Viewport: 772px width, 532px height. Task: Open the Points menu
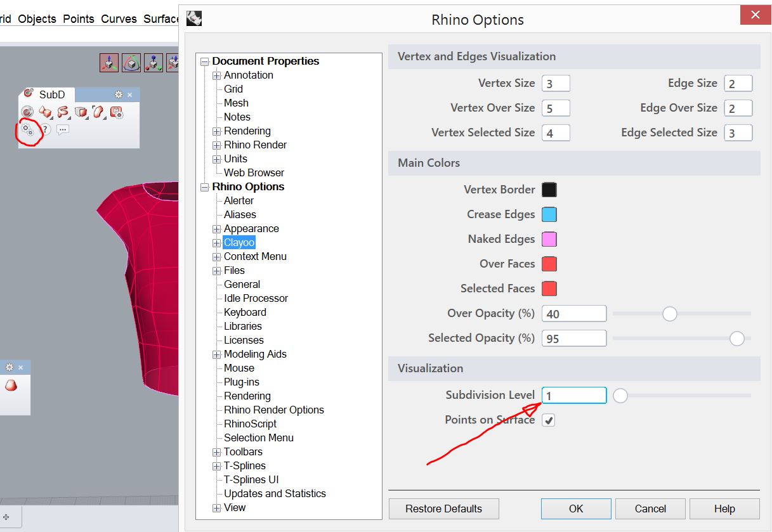click(x=79, y=19)
